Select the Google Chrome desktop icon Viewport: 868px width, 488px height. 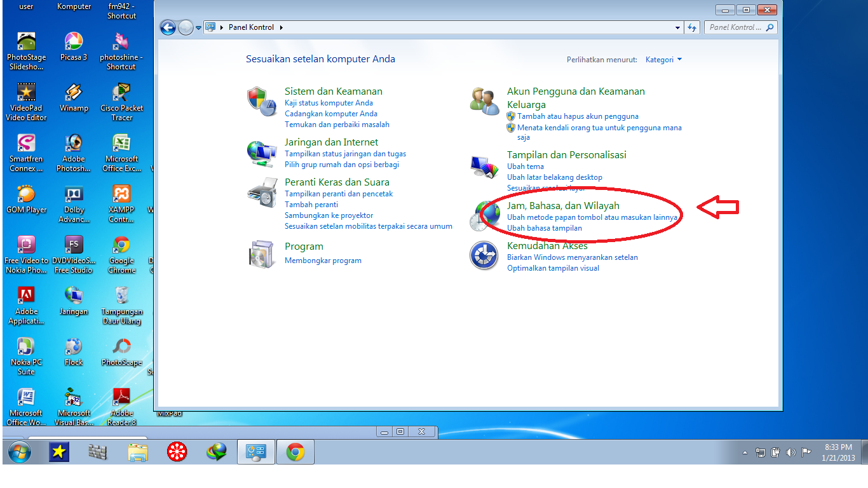[x=122, y=254]
